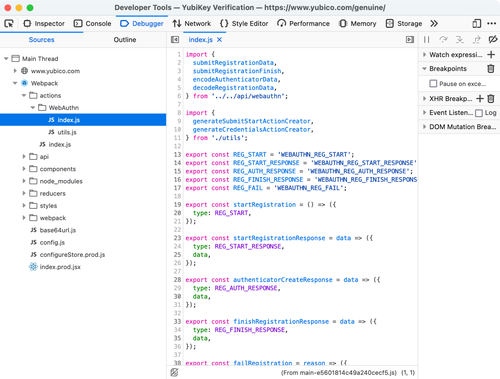Expand the www.yubico.com source node
Screen dimensions: 500x379
15,71
